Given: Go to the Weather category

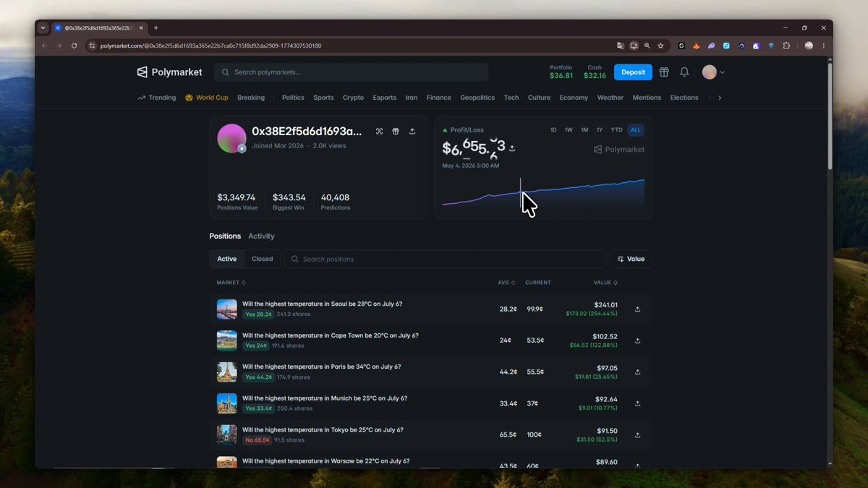Looking at the screenshot, I should pos(610,98).
